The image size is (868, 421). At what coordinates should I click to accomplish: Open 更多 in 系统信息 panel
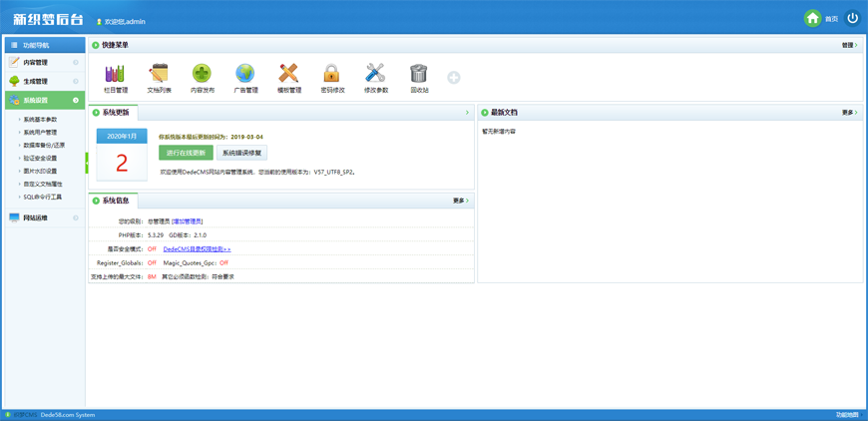461,201
